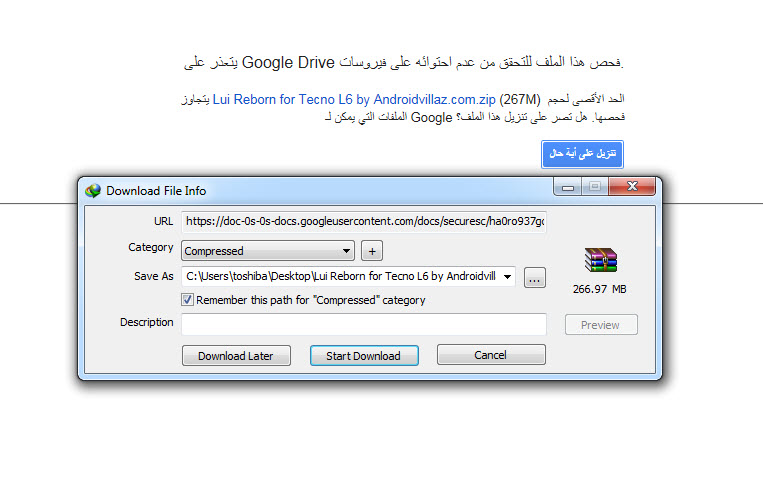Screen dimensions: 763x483
Task: Click the Description label
Action: (146, 322)
